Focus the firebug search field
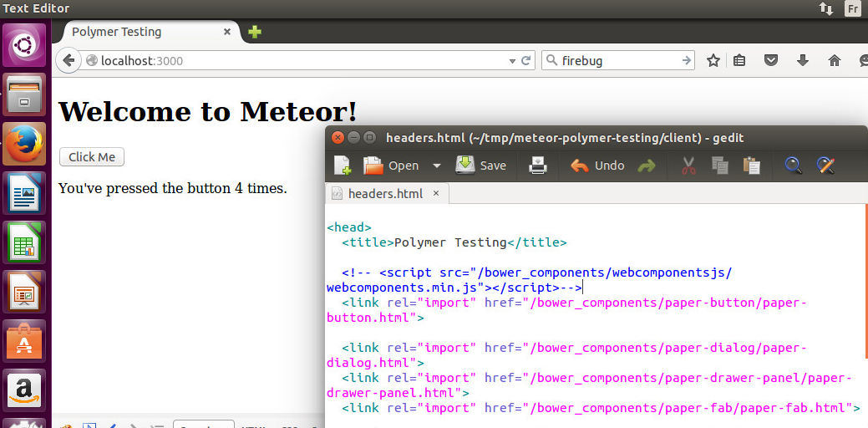The width and height of the screenshot is (868, 428). click(618, 60)
